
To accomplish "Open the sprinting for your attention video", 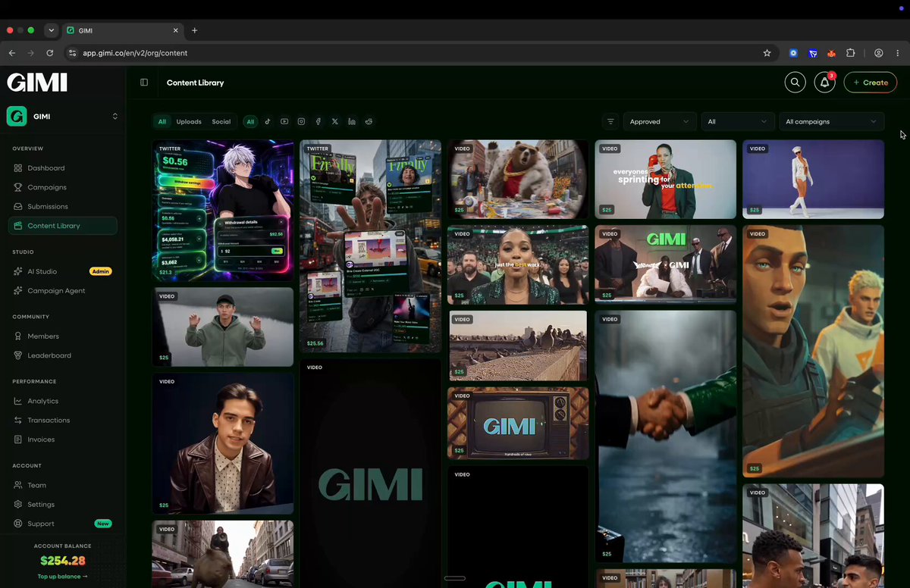I will click(x=666, y=180).
